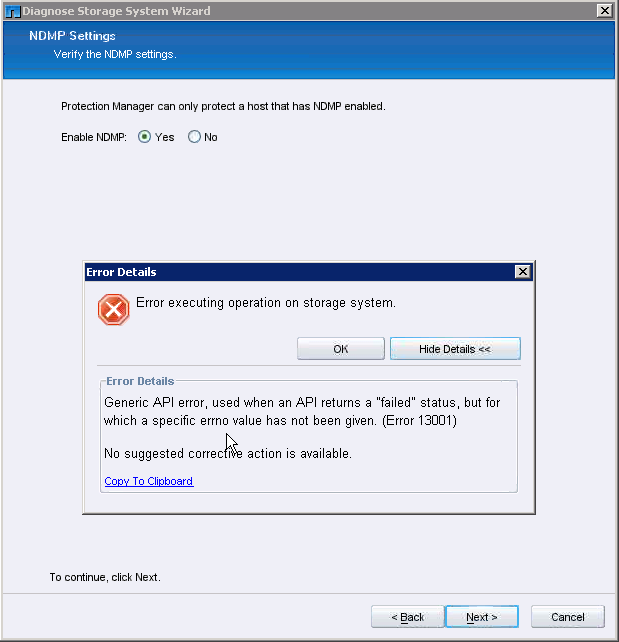Click the Copy To Clipboard link

(x=149, y=481)
